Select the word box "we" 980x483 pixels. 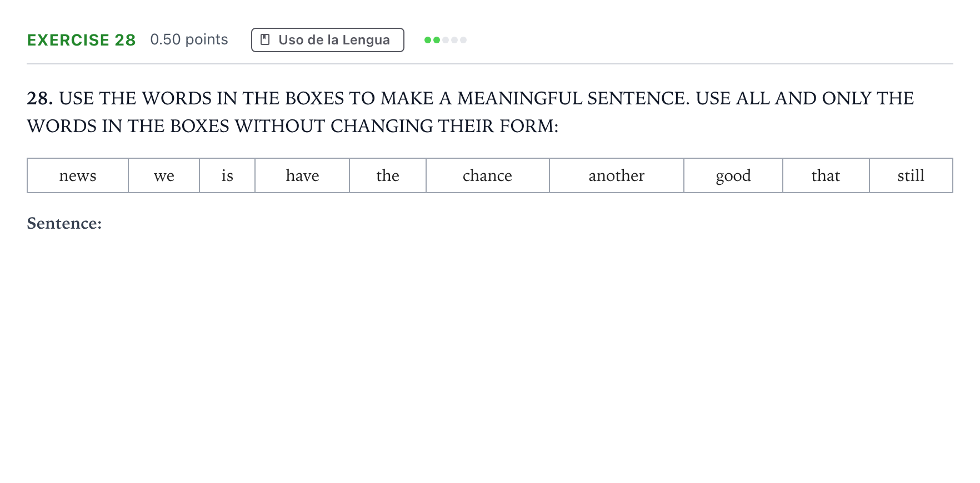pos(164,175)
